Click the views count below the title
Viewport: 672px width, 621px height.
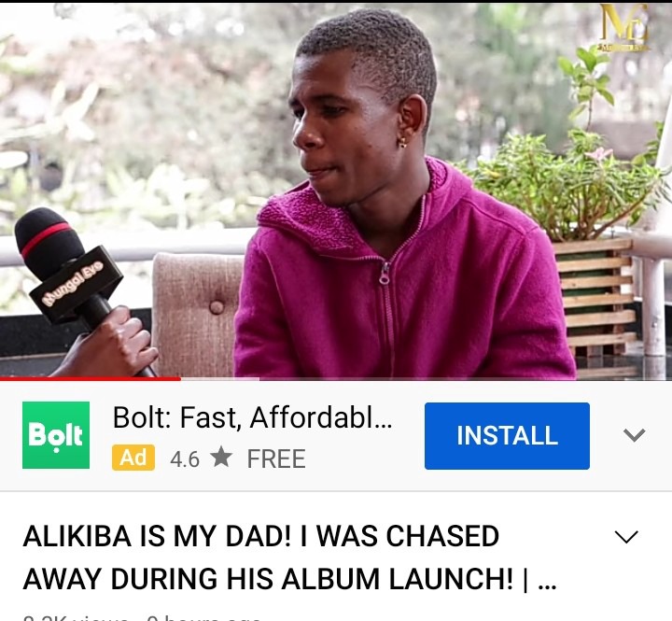[x=76, y=618]
